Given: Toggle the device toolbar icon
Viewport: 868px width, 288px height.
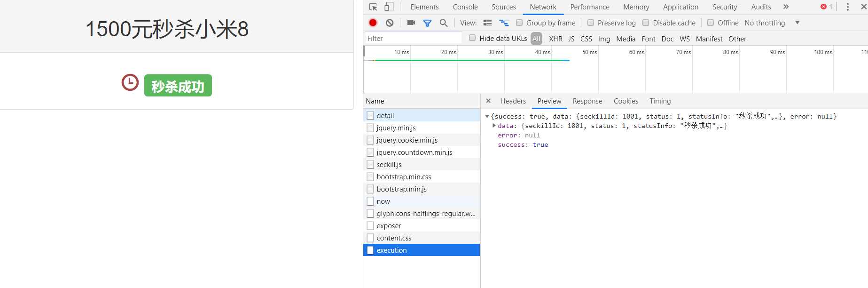Looking at the screenshot, I should [x=389, y=7].
